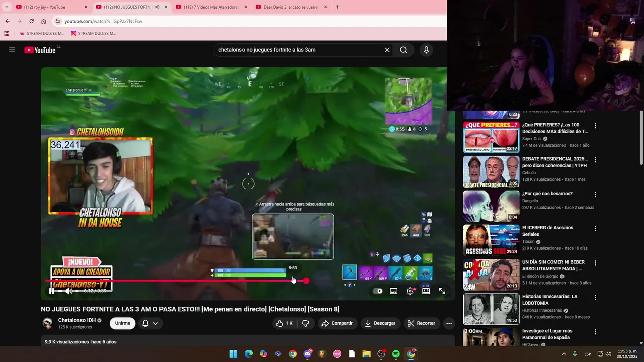Toggle autoplay switch in the player

point(377,291)
